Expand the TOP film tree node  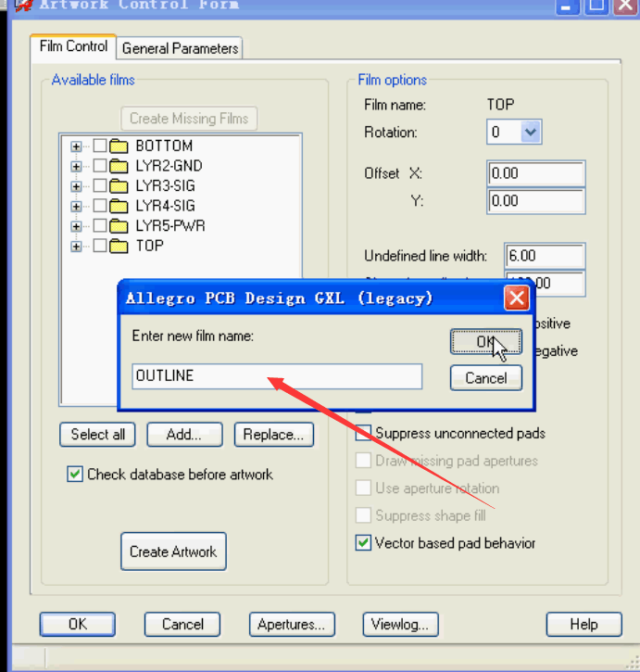pos(76,247)
